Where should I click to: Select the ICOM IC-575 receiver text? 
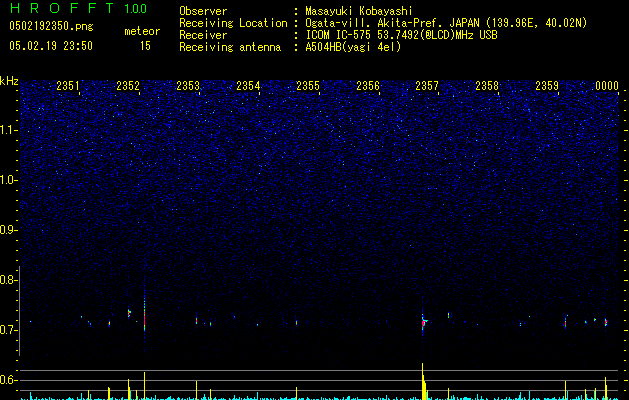(x=401, y=35)
